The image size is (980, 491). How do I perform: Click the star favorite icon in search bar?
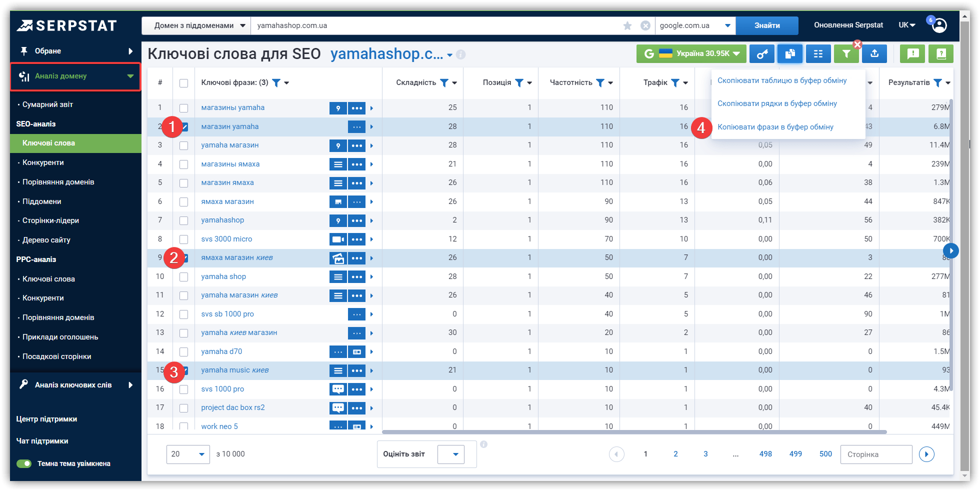pos(627,25)
